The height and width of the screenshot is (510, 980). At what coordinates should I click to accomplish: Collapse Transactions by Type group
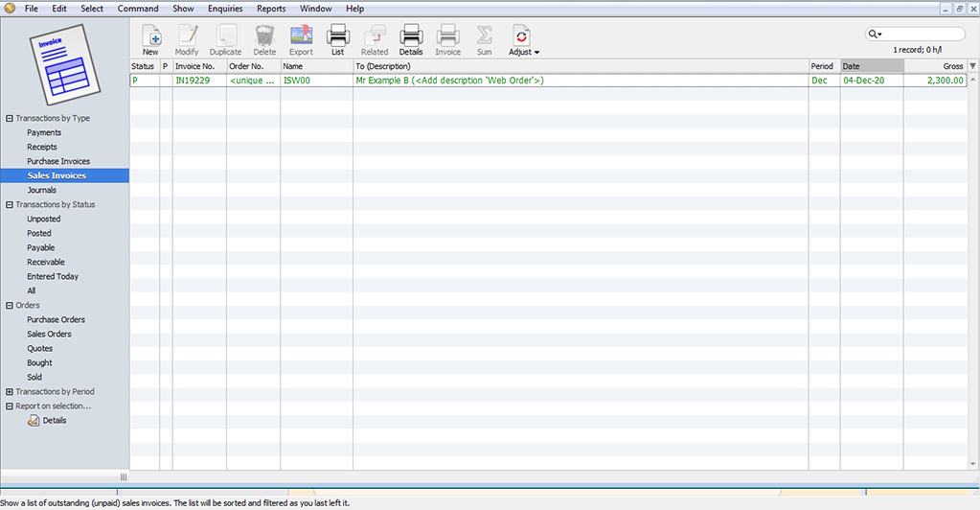coord(10,118)
